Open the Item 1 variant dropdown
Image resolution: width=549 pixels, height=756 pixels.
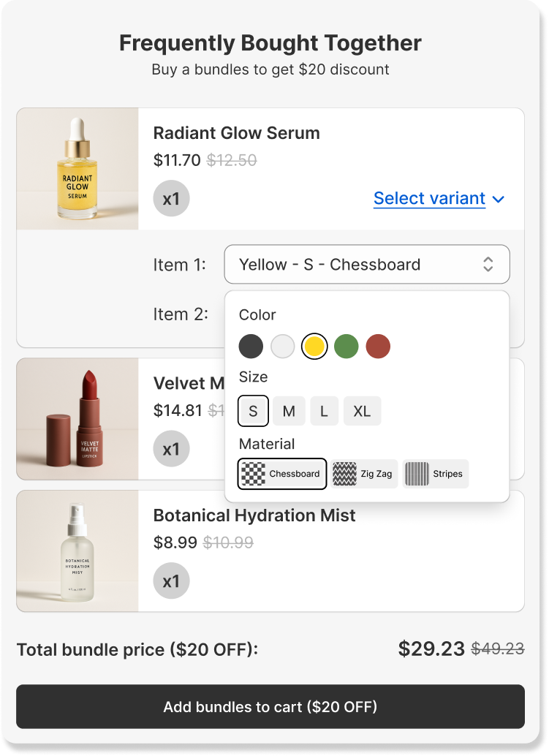(366, 265)
